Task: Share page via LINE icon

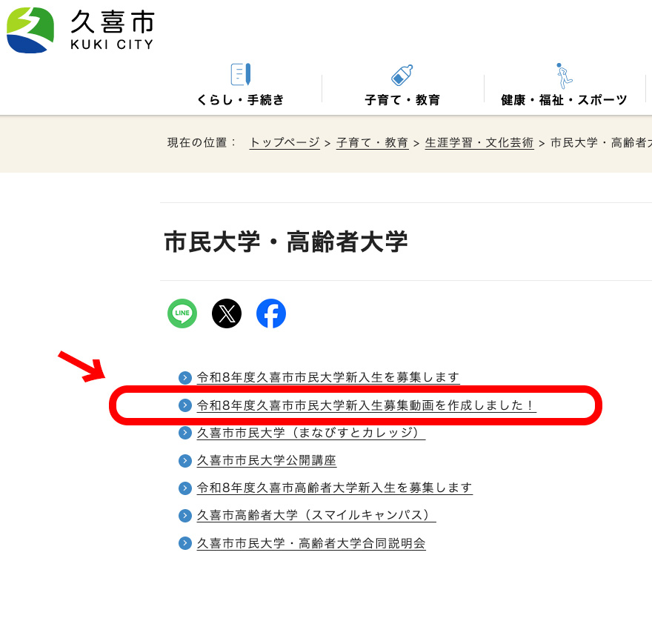Action: click(x=182, y=313)
